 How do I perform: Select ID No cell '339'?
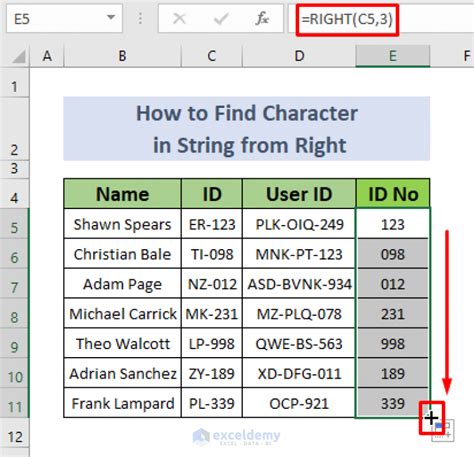tap(393, 403)
